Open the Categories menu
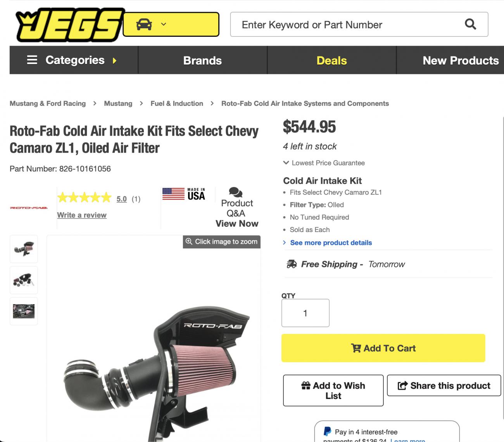 pyautogui.click(x=72, y=60)
